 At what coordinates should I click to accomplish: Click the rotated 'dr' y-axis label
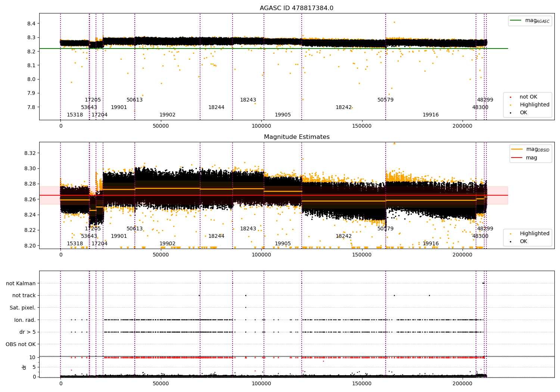point(24,367)
